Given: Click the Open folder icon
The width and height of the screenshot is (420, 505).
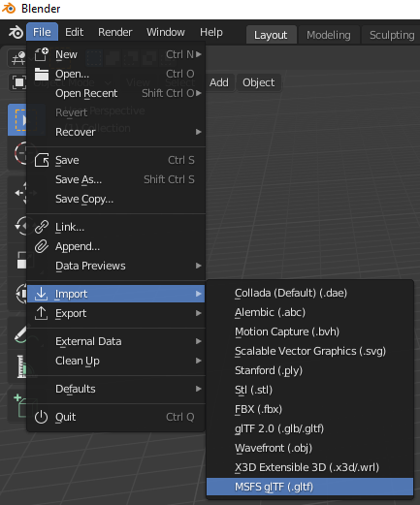Looking at the screenshot, I should (x=42, y=74).
